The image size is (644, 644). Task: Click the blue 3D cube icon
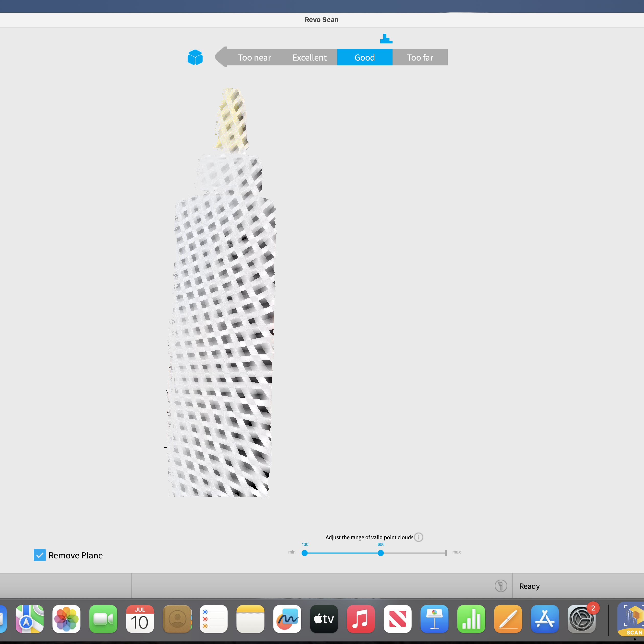click(195, 57)
